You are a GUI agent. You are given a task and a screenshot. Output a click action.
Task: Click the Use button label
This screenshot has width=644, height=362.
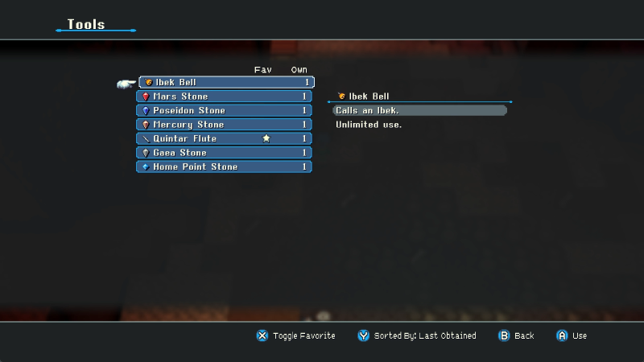tap(580, 335)
